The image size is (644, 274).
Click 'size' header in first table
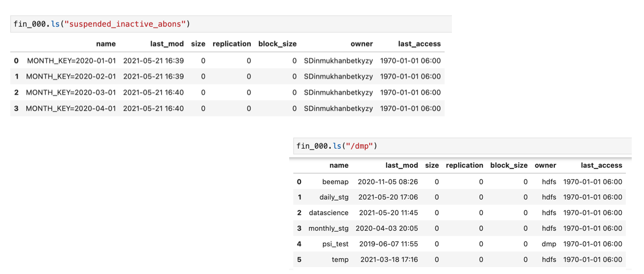(198, 44)
